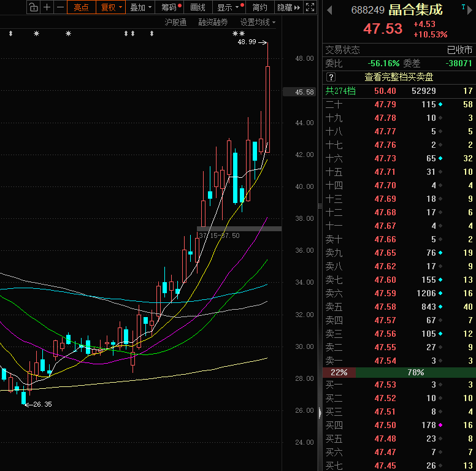Click cyan diamond in the 47.56 row
The image size is (476, 471).
[440, 334]
